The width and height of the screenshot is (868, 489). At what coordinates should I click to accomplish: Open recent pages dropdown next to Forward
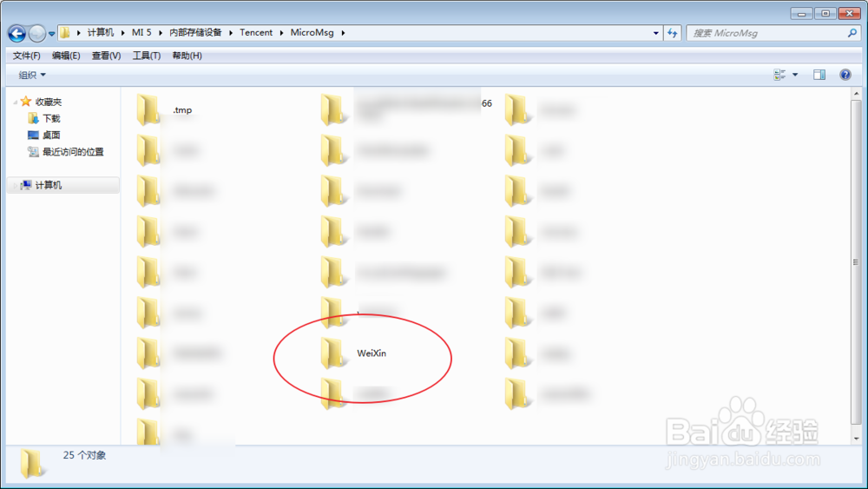click(x=51, y=34)
